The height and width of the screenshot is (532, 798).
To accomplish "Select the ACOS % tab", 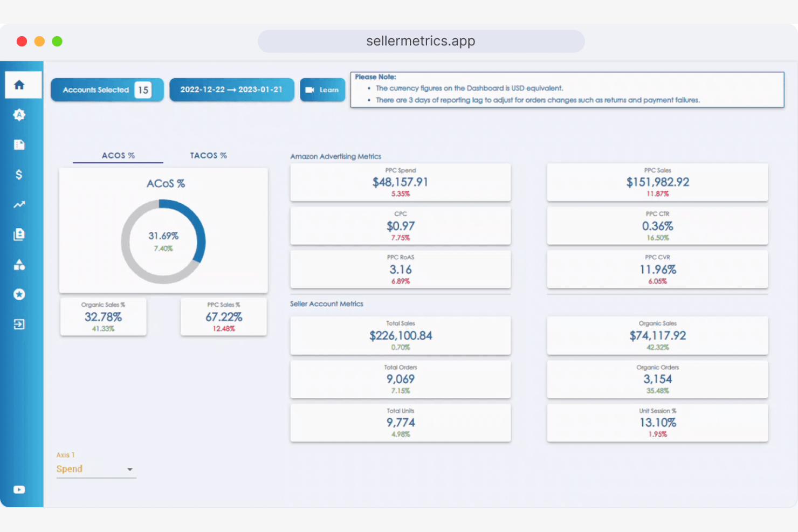I will click(117, 155).
